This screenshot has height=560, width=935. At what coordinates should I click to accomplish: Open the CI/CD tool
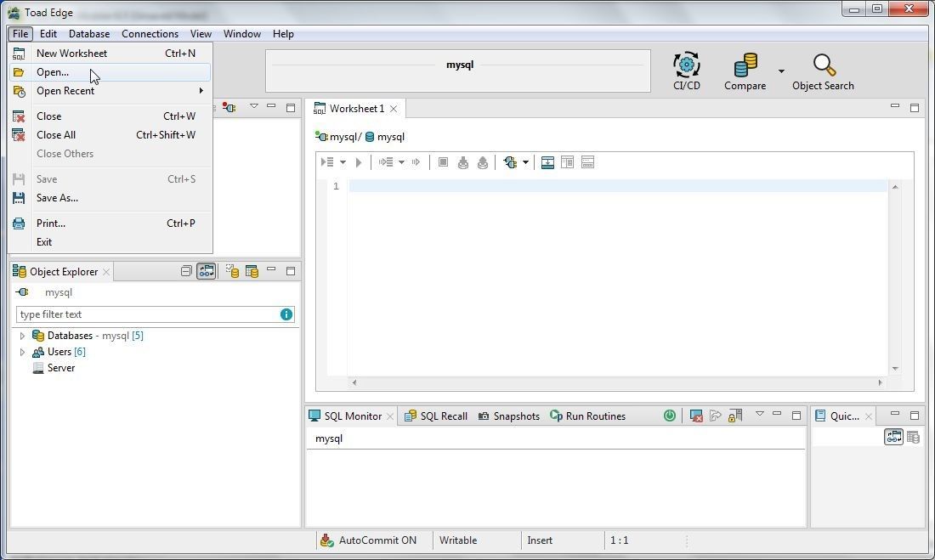pyautogui.click(x=686, y=71)
